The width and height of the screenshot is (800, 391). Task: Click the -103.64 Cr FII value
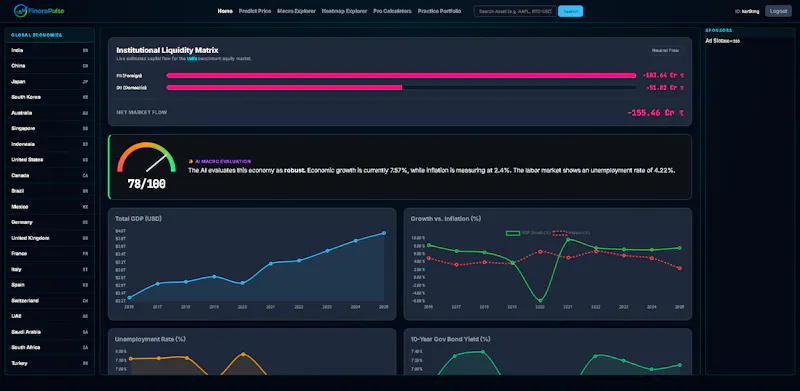tap(663, 76)
